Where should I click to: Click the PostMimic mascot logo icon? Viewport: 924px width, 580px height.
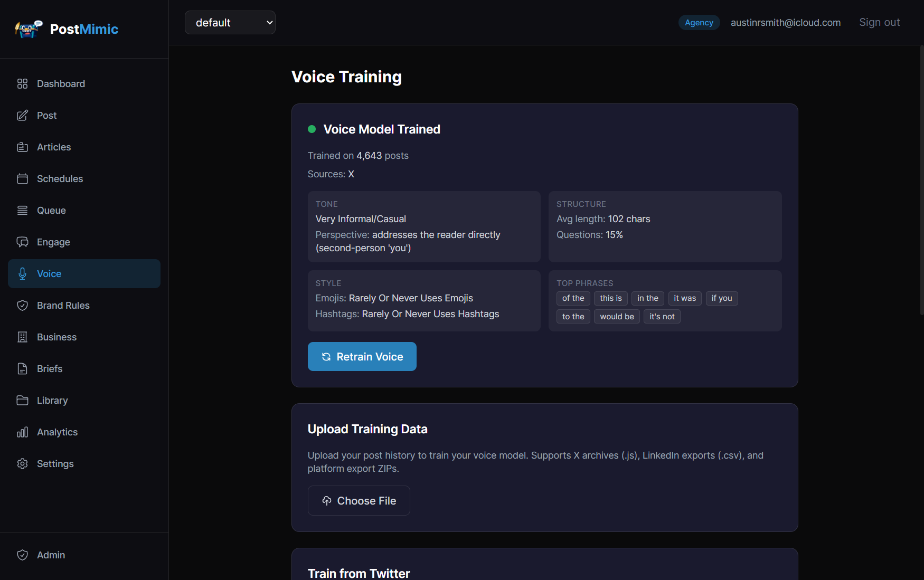[x=29, y=29]
